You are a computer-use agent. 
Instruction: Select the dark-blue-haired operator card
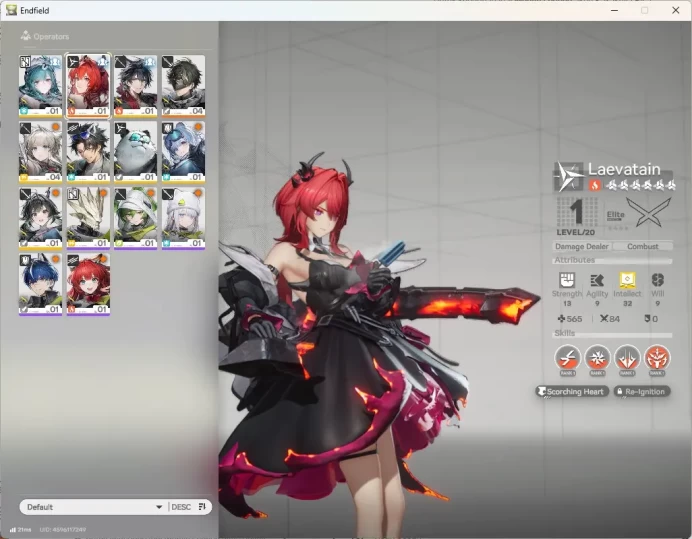41,284
